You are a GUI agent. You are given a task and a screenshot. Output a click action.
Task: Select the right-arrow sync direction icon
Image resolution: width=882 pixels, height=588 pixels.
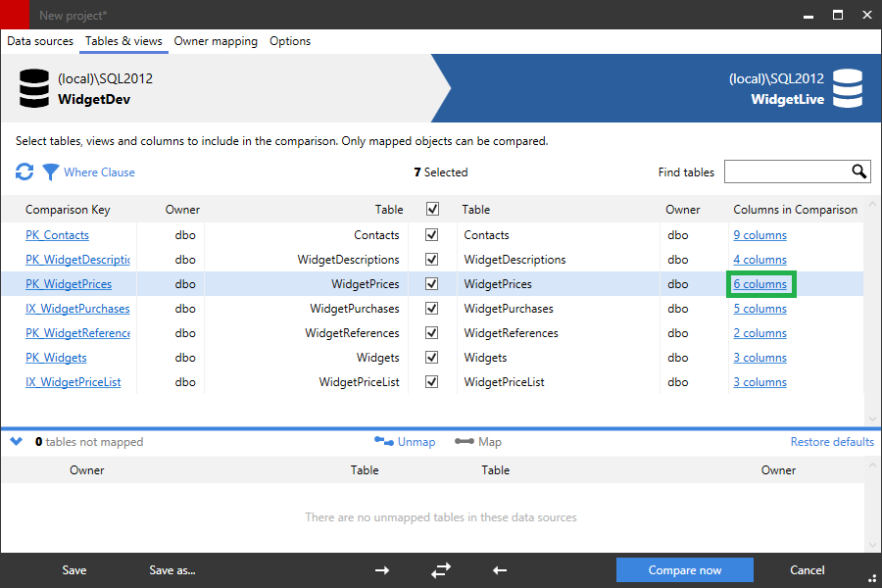coord(381,569)
